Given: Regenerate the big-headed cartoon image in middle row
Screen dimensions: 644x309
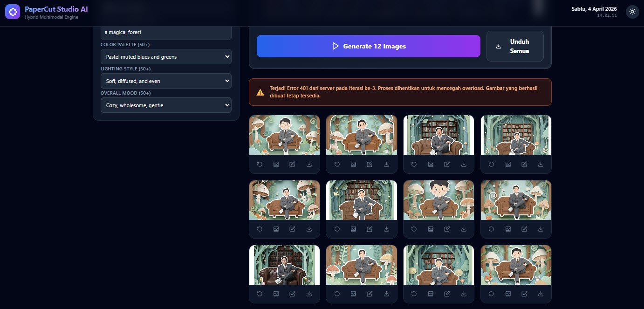Looking at the screenshot, I should [x=414, y=229].
